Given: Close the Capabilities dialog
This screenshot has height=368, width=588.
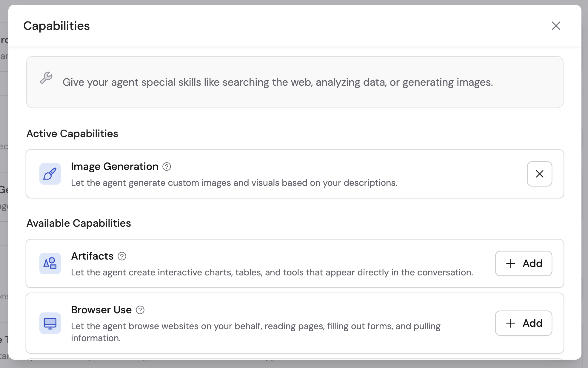Looking at the screenshot, I should 556,26.
